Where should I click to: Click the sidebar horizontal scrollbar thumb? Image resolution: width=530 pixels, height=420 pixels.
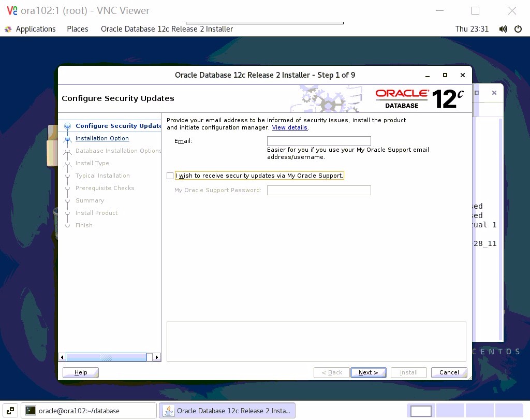coord(106,357)
